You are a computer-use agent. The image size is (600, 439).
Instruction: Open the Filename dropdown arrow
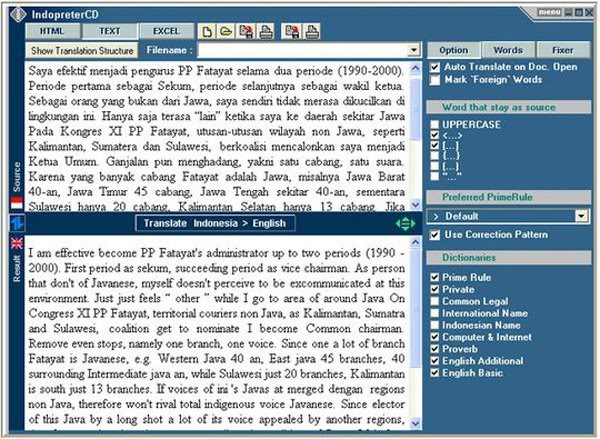pos(413,50)
